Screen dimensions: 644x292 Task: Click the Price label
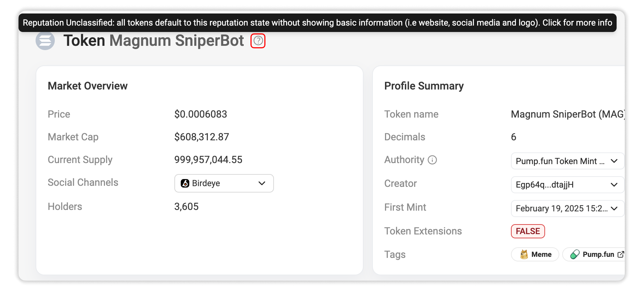click(59, 114)
